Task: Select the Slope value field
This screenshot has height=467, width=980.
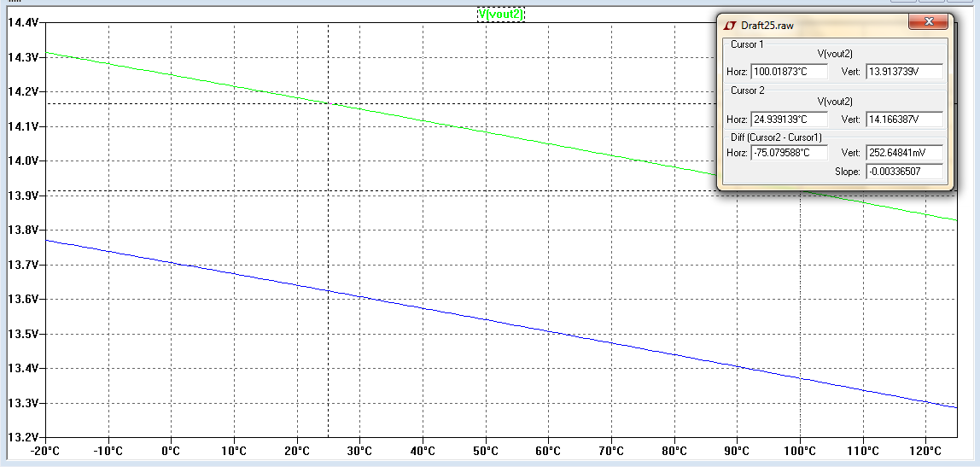Action: pos(904,172)
